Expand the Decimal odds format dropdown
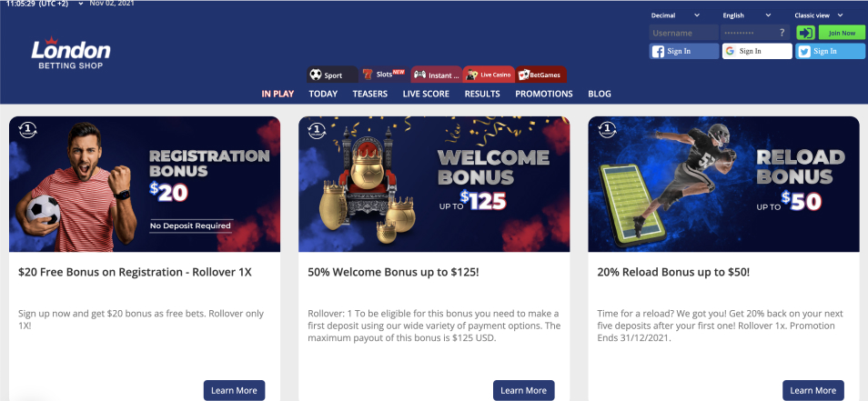The image size is (868, 401). tap(676, 15)
